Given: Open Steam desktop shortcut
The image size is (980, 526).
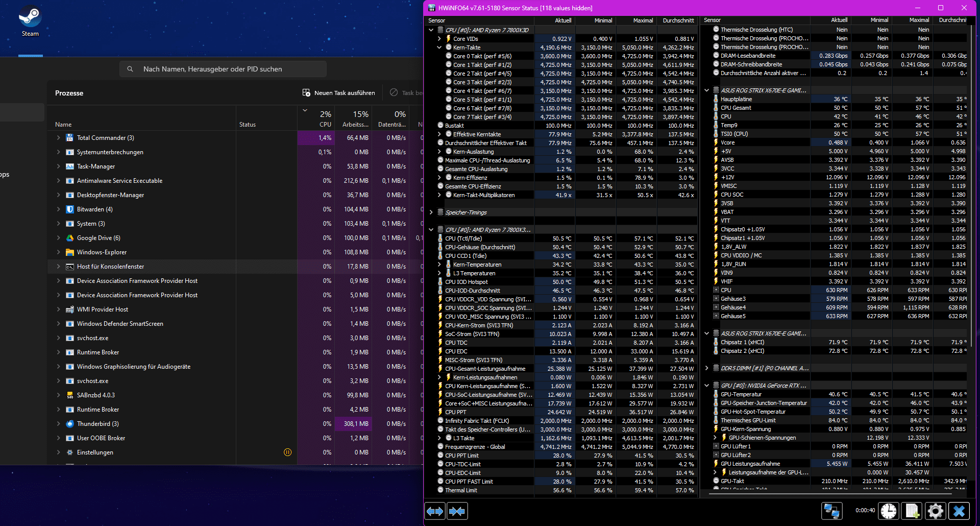Looking at the screenshot, I should click(30, 21).
